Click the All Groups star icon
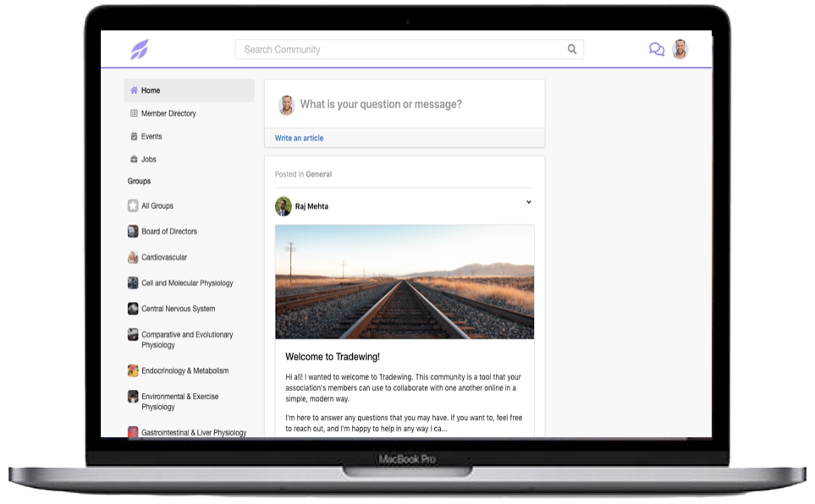The width and height of the screenshot is (815, 504). click(x=133, y=205)
